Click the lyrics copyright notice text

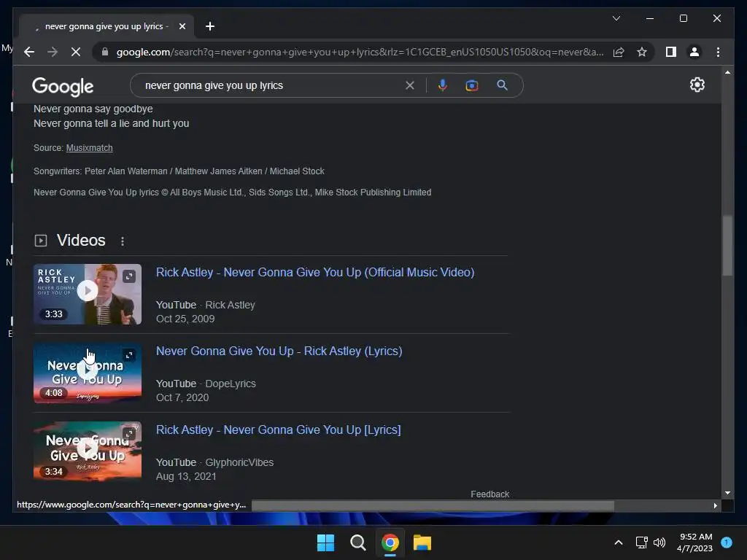(232, 192)
